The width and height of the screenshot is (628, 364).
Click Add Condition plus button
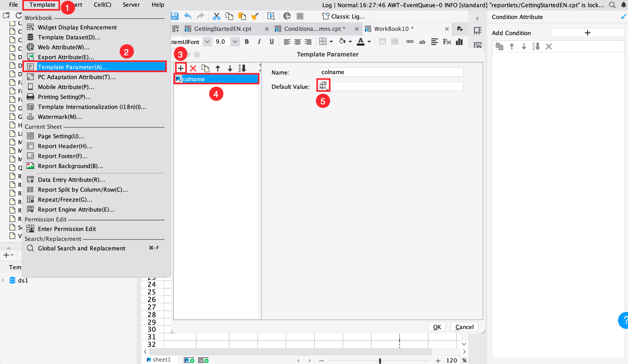click(587, 33)
